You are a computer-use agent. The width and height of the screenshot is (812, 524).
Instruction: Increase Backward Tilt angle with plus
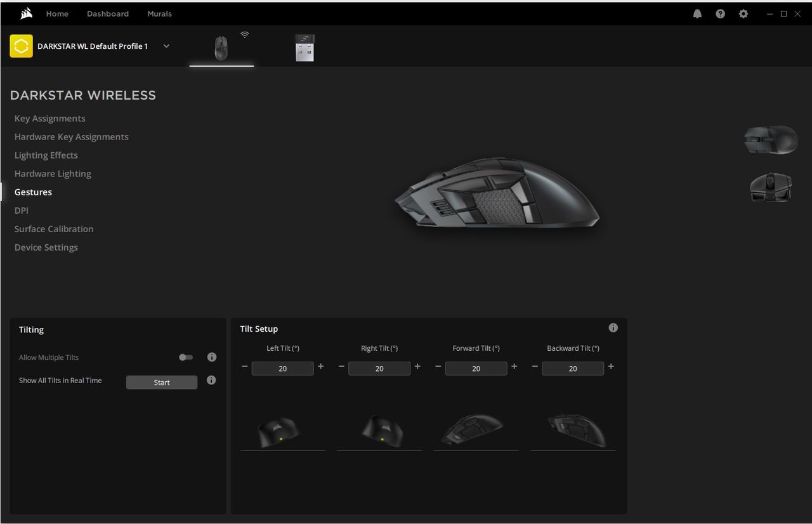tap(611, 367)
